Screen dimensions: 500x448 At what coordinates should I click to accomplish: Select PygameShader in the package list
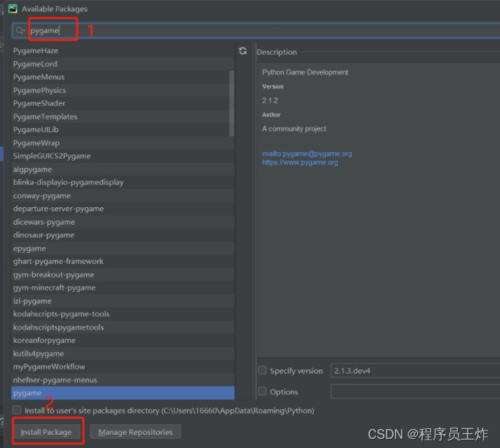point(123,103)
